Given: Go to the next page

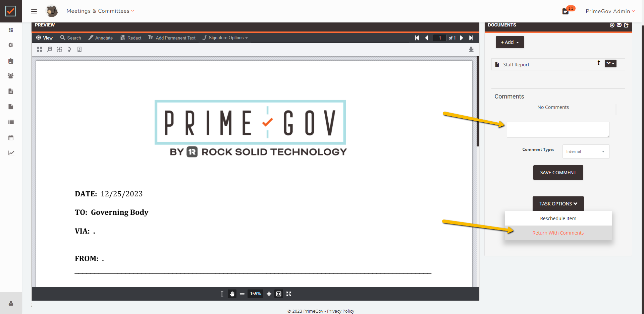Looking at the screenshot, I should click(x=462, y=38).
